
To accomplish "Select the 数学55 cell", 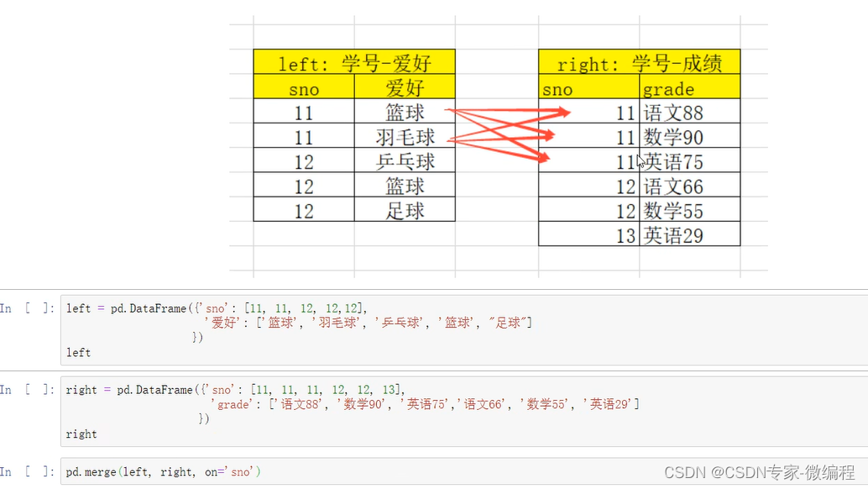I will coord(690,210).
